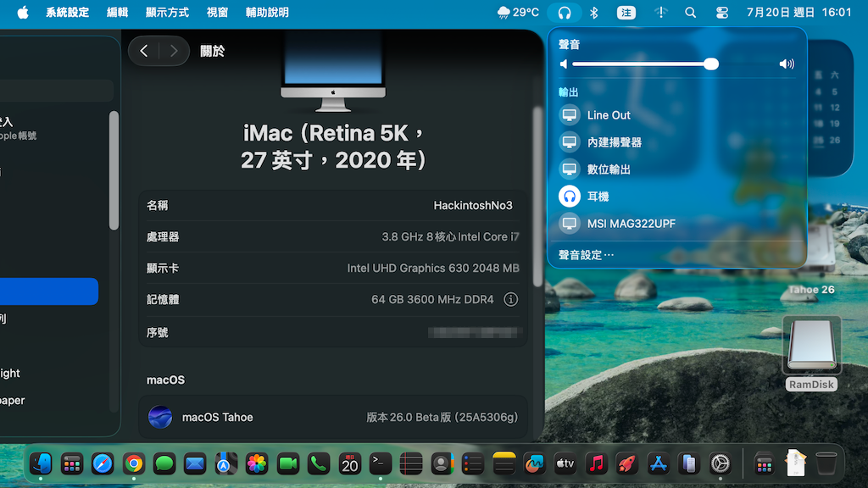Open Maps from the Dock
Image resolution: width=868 pixels, height=488 pixels.
pyautogui.click(x=225, y=463)
